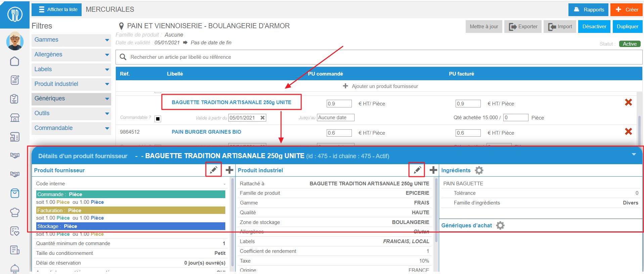The height and width of the screenshot is (274, 644).
Task: Open the building sidebar icon
Action: (x=15, y=137)
